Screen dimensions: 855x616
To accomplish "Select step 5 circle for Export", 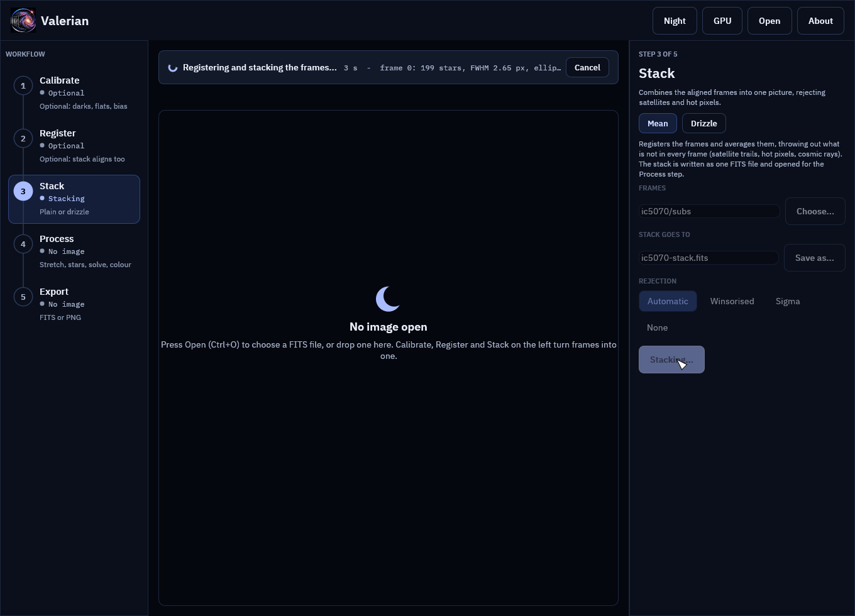I will coord(23,297).
